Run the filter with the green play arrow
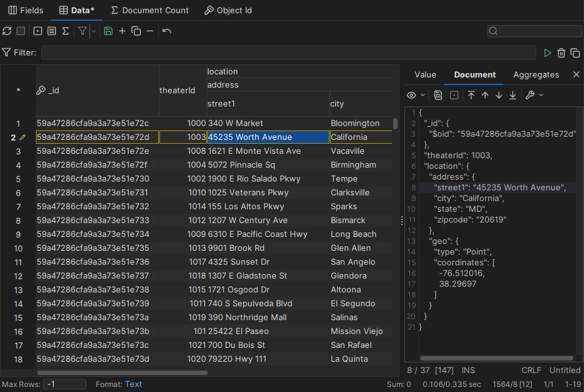584x392 pixels. 547,52
